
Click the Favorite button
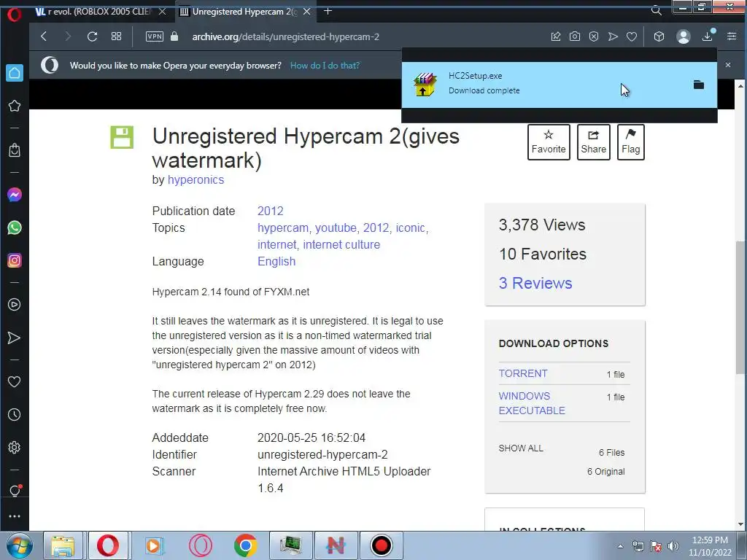pyautogui.click(x=549, y=142)
